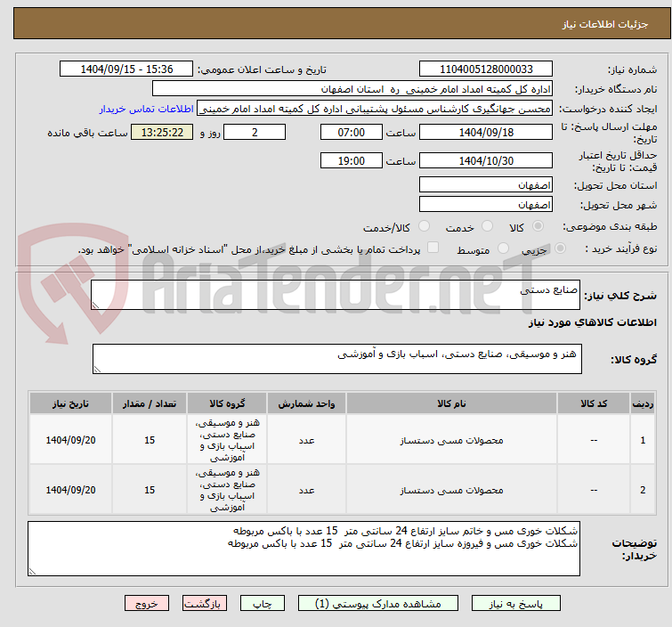The image size is (672, 627).
Task: Click resize handle of buyer notes box
Action: point(32,571)
